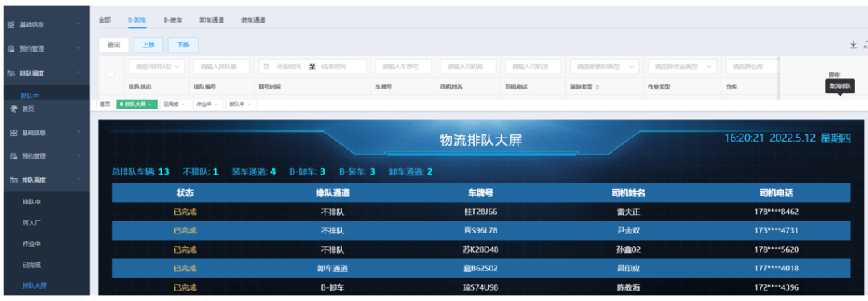Open the 装车通道 tab

point(253,19)
